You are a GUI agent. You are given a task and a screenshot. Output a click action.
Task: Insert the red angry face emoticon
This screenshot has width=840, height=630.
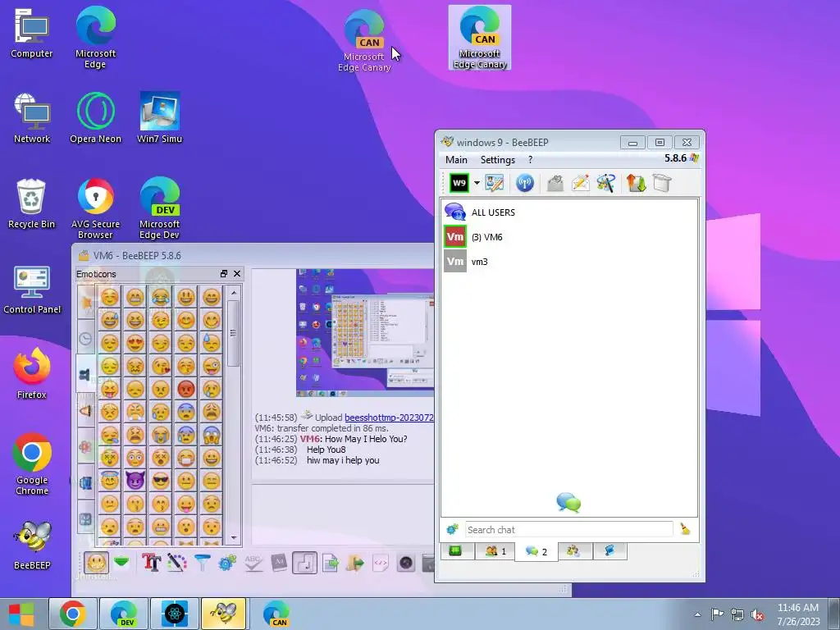186,388
